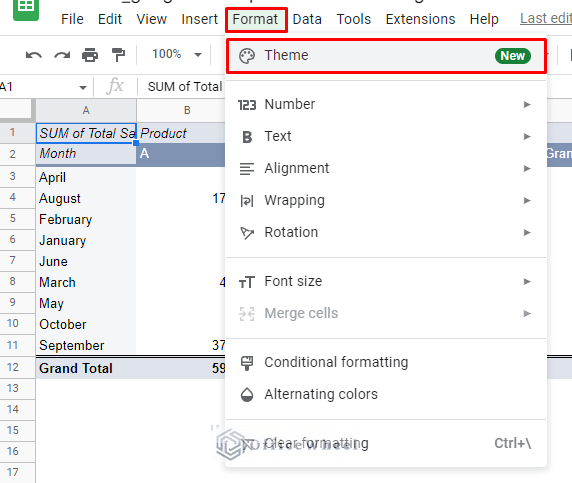The image size is (572, 483).
Task: Click column B header
Action: [187, 110]
